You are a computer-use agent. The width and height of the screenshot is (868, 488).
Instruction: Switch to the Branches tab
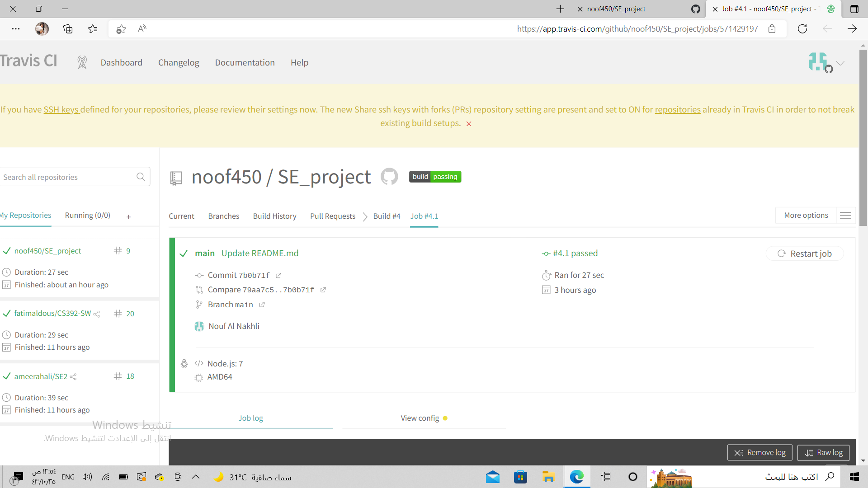tap(224, 216)
